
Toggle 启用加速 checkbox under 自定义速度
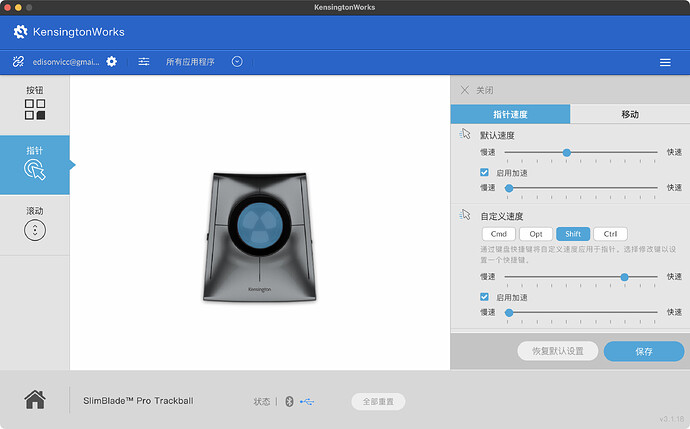(484, 297)
